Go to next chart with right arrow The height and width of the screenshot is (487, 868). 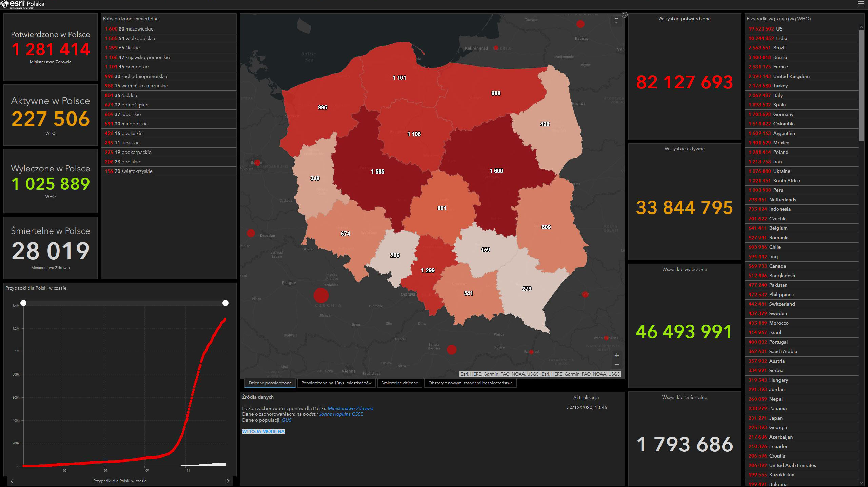pyautogui.click(x=228, y=481)
